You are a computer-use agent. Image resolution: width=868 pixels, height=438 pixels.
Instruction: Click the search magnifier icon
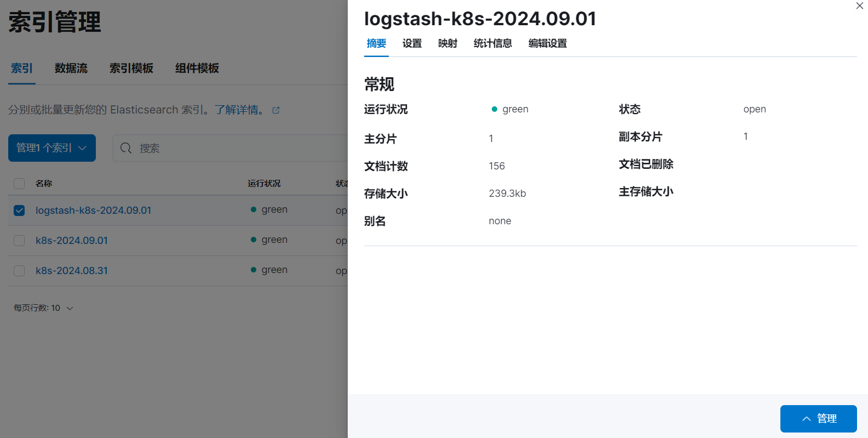click(126, 148)
